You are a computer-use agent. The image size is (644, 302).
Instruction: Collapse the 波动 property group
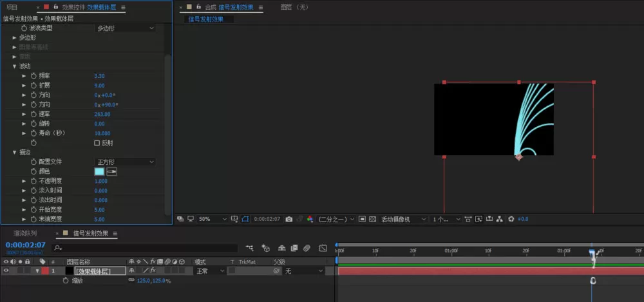click(x=15, y=66)
